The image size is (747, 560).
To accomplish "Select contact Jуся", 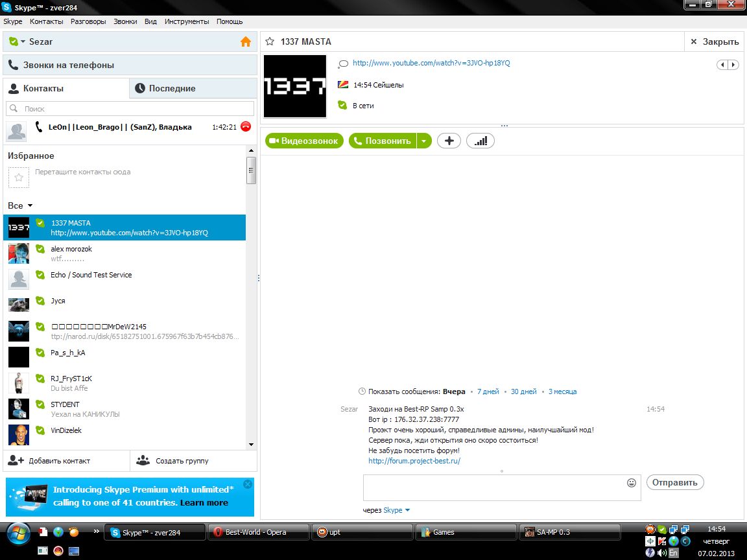I will (124, 305).
